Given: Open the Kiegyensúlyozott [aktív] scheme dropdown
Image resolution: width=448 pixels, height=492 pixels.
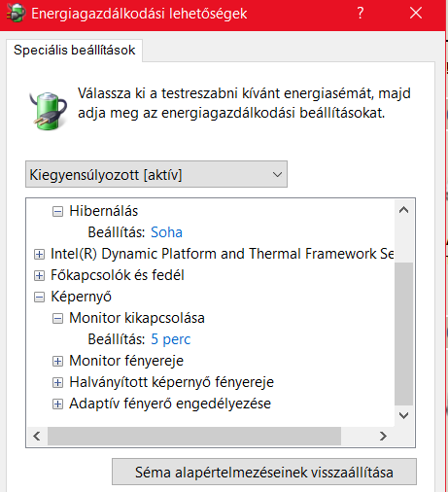Looking at the screenshot, I should point(156,174).
